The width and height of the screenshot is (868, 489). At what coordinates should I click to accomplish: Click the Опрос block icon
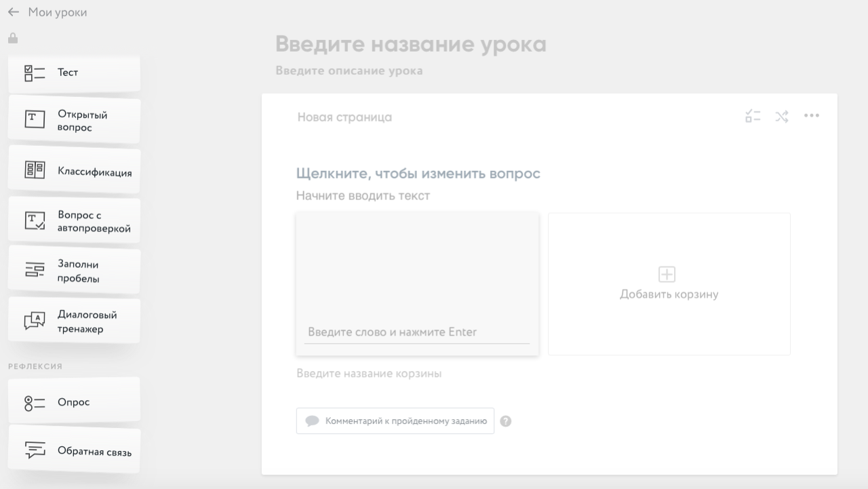[x=35, y=402]
